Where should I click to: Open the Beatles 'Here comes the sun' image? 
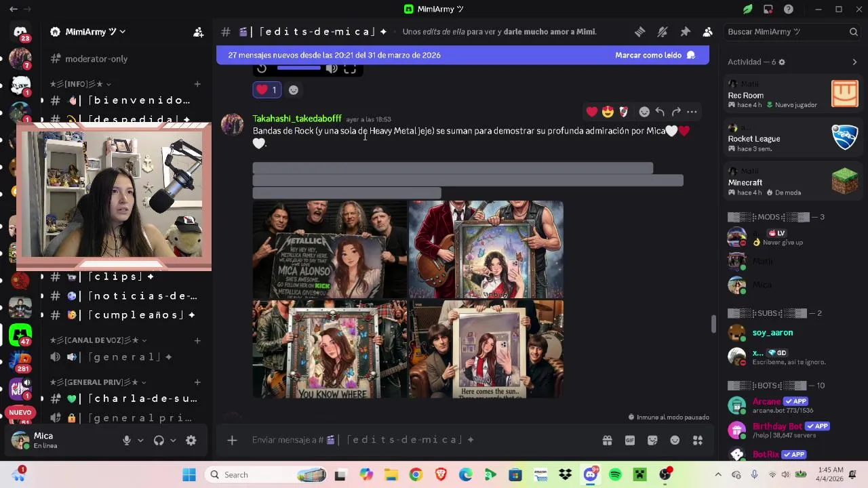point(486,349)
